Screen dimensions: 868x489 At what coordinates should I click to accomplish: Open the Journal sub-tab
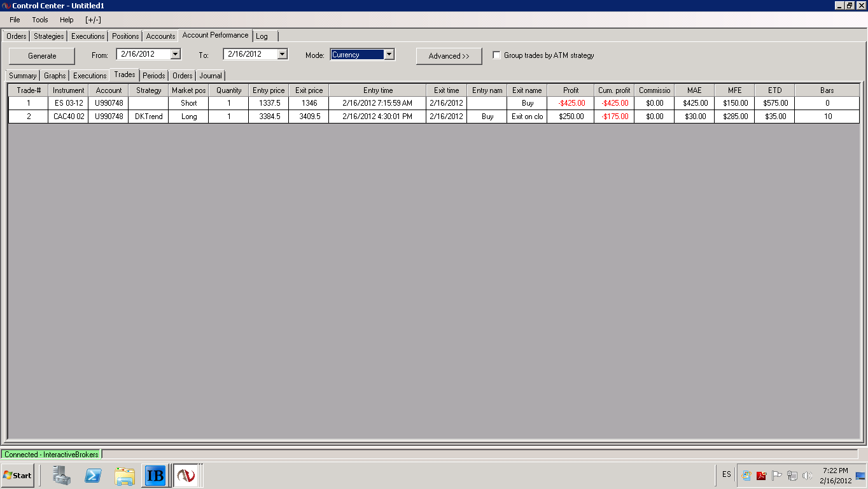coord(211,76)
